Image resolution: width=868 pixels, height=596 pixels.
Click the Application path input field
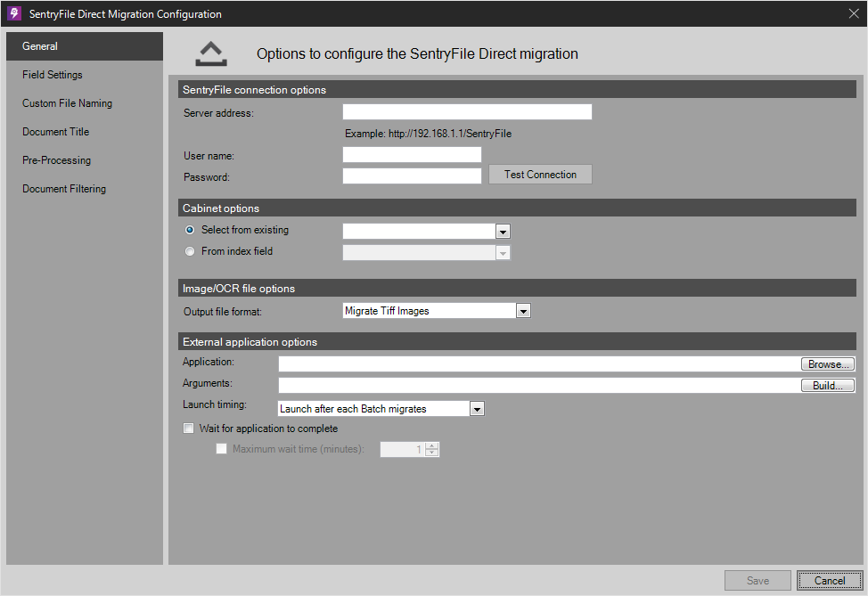(540, 364)
